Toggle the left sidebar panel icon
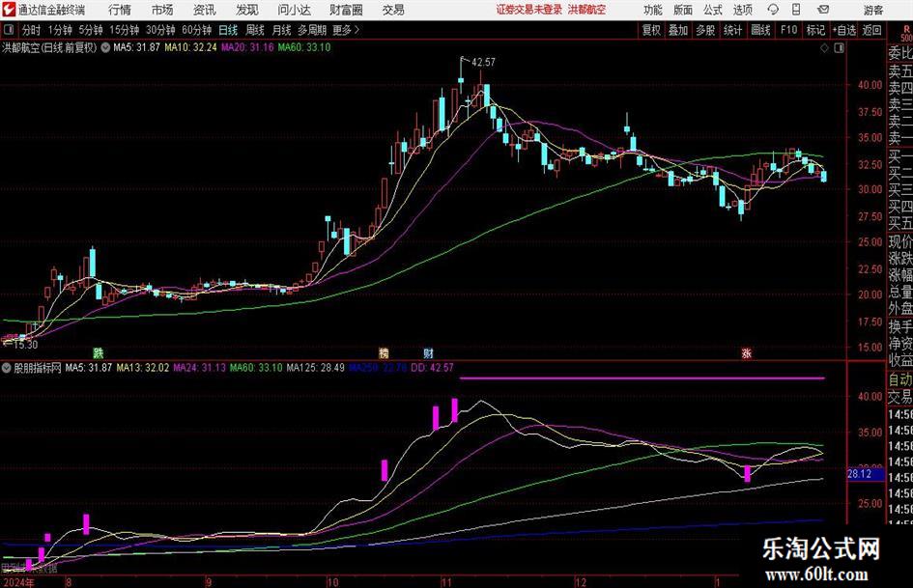This screenshot has height=588, width=913. pos(9,30)
